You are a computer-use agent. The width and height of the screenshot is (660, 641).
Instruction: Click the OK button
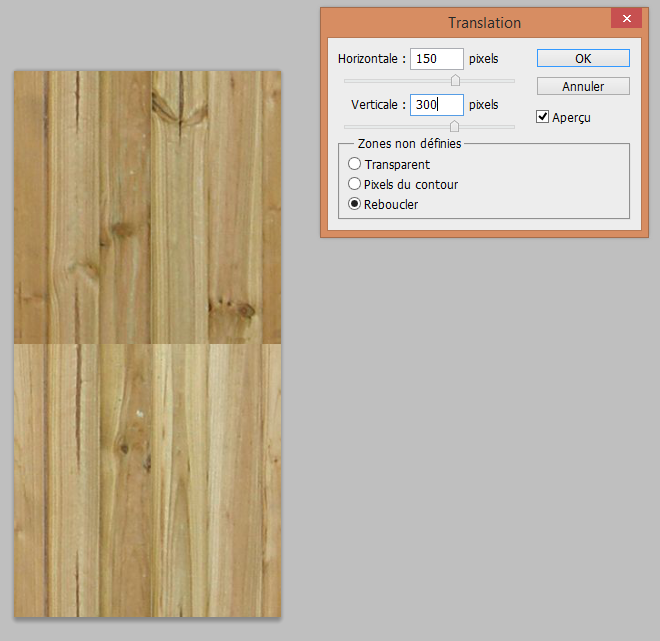583,58
